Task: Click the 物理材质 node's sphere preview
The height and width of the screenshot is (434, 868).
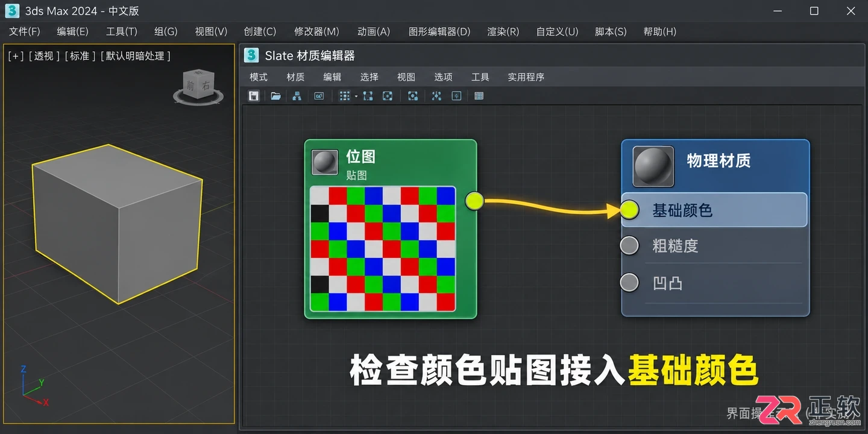Action: 653,166
